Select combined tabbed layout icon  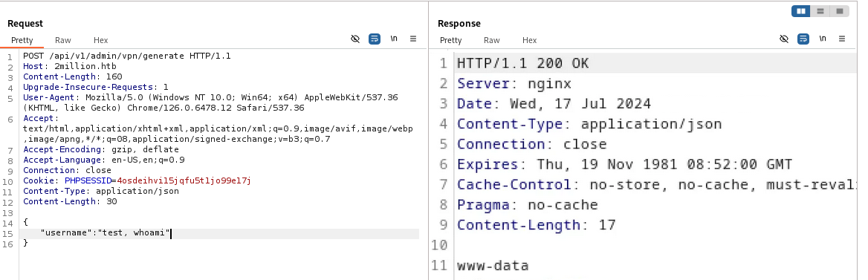point(840,11)
